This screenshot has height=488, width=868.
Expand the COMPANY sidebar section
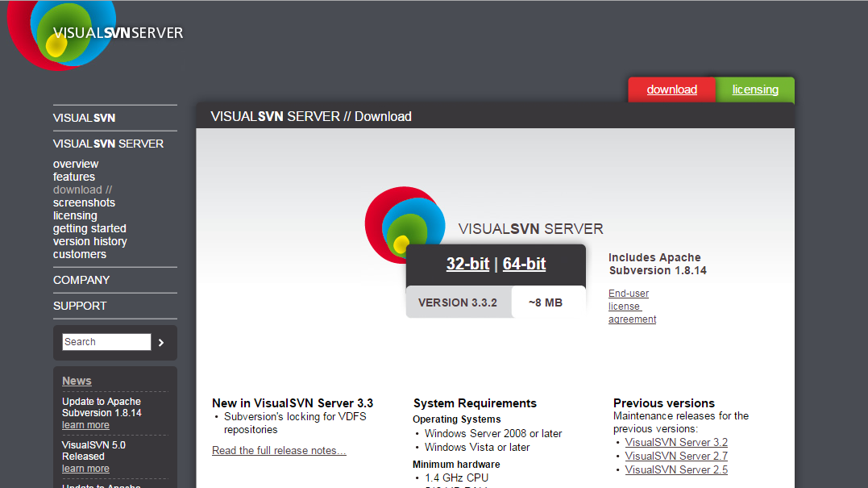coord(81,280)
